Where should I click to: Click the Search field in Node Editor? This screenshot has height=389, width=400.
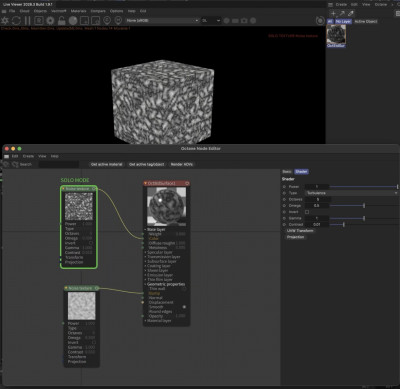(x=59, y=164)
